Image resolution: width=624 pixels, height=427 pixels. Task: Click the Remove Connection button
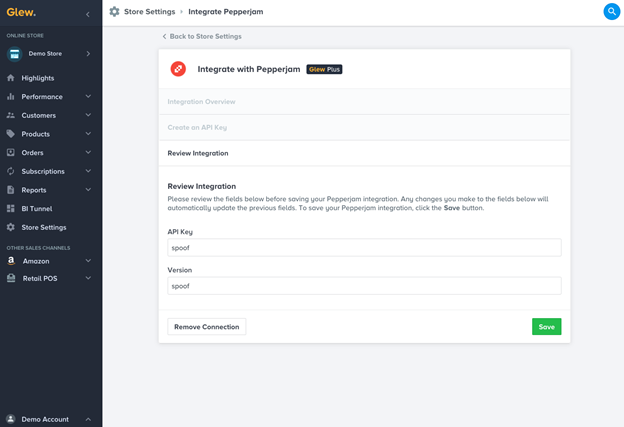pyautogui.click(x=207, y=327)
